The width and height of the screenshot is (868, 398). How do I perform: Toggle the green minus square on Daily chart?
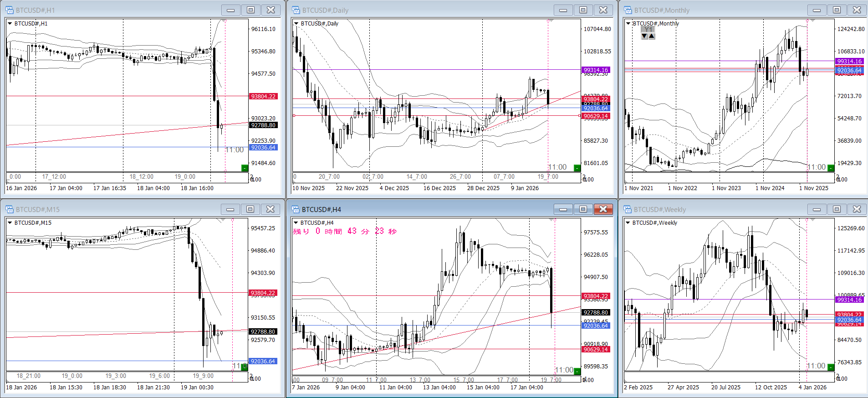point(577,168)
